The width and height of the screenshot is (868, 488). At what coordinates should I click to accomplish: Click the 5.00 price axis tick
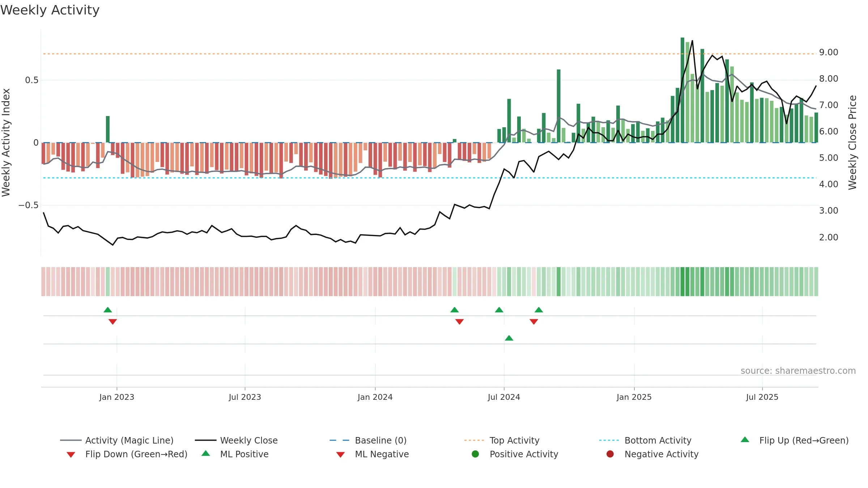pos(829,158)
